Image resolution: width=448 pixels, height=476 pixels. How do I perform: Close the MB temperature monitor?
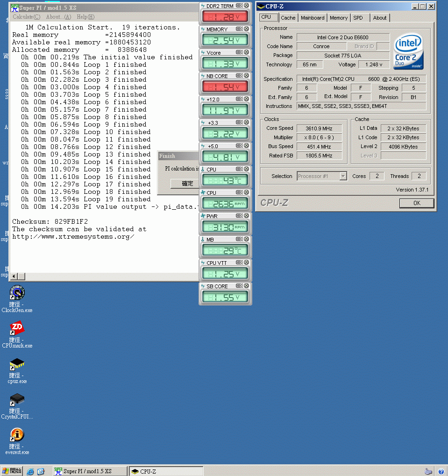(247, 239)
